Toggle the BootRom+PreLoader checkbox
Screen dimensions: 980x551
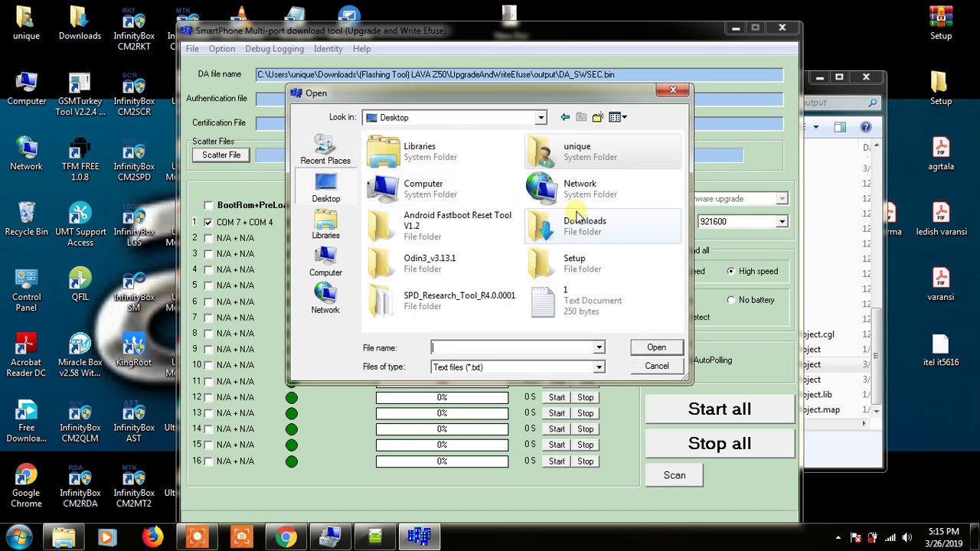[208, 205]
